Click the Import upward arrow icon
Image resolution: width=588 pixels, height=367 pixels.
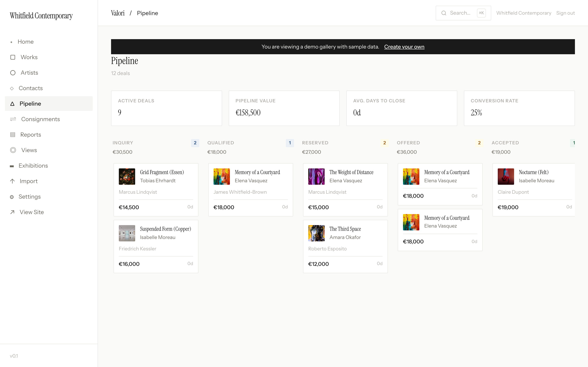(x=12, y=181)
